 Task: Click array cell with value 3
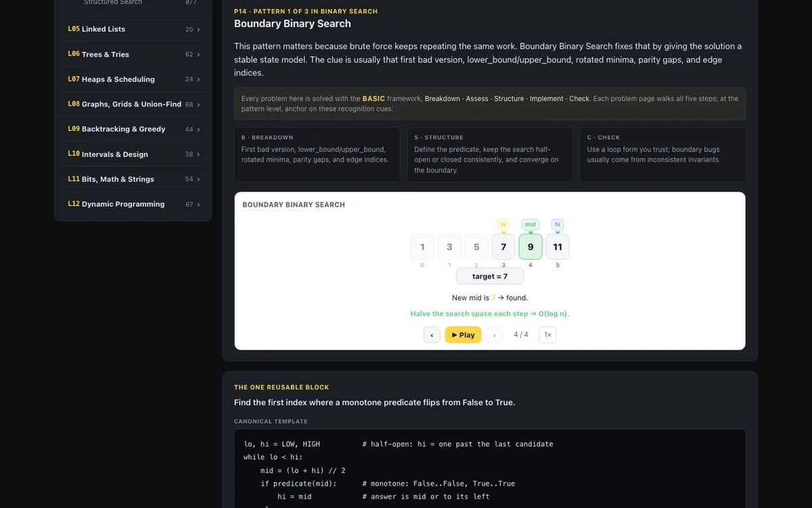[449, 247]
